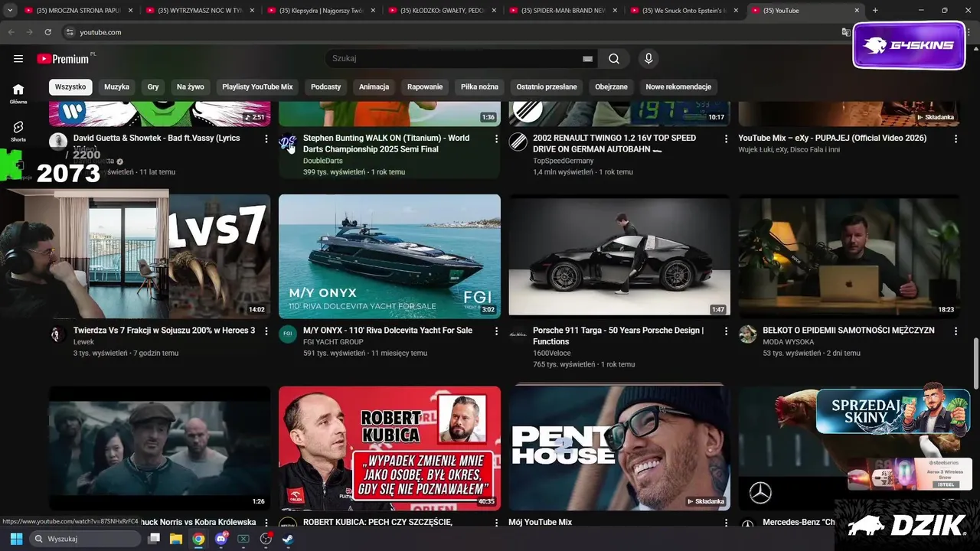This screenshot has width=980, height=551.
Task: Select the Muzyka filter chip
Action: [x=116, y=86]
